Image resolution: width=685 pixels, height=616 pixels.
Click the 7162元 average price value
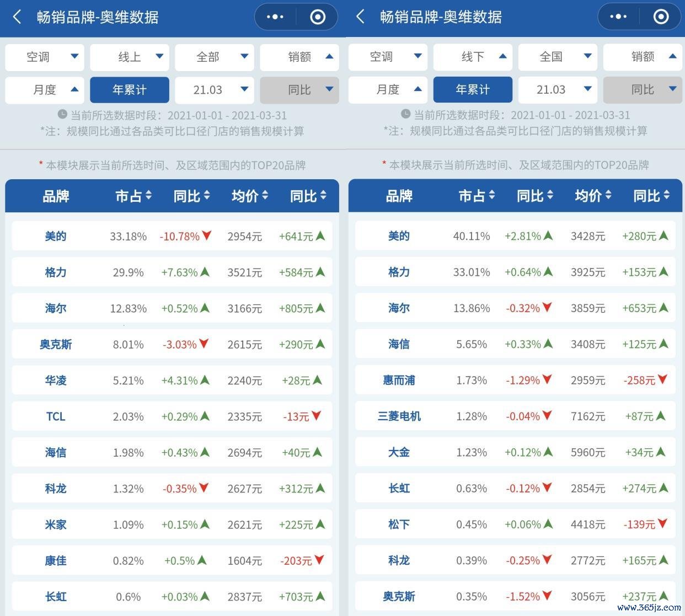[x=588, y=416]
